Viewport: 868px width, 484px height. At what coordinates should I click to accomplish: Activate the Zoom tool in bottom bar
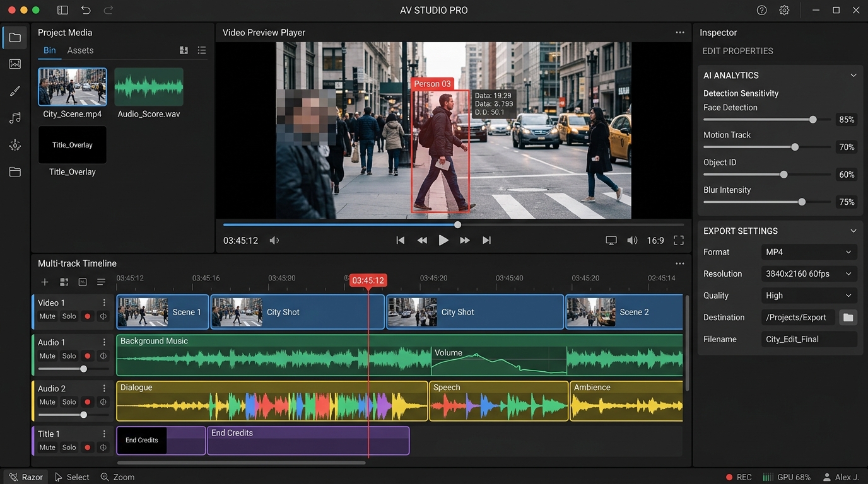(117, 477)
